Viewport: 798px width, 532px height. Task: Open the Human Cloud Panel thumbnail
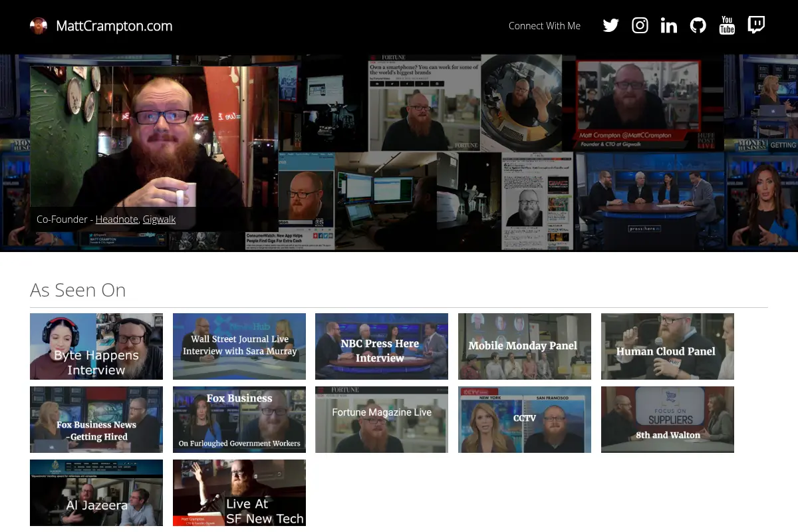click(668, 346)
